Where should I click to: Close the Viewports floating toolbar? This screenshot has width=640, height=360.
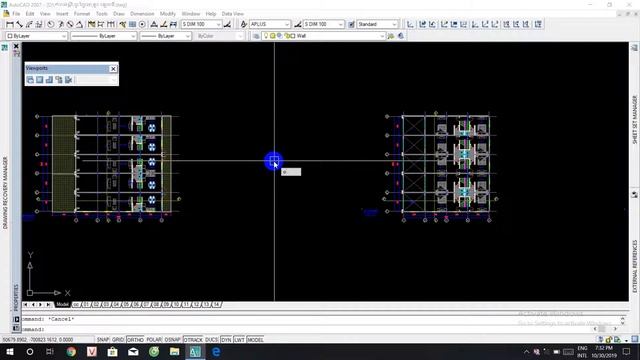pos(113,69)
